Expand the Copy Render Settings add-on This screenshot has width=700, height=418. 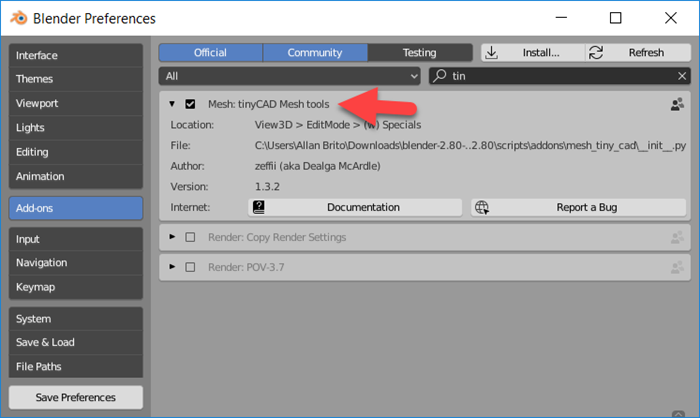tap(172, 237)
